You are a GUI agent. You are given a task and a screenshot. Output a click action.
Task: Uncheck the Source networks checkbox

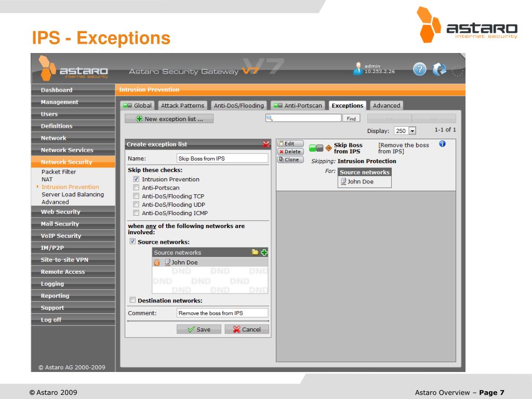tap(132, 241)
